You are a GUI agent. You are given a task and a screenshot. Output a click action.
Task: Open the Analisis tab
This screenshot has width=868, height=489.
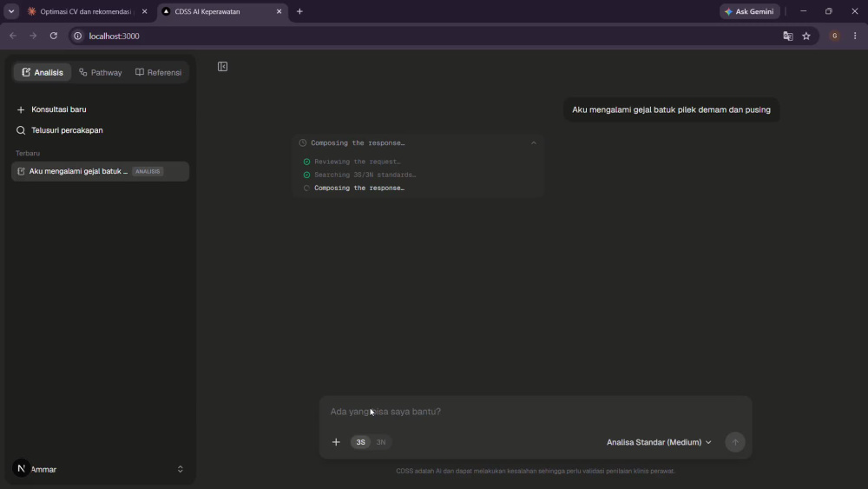point(43,73)
